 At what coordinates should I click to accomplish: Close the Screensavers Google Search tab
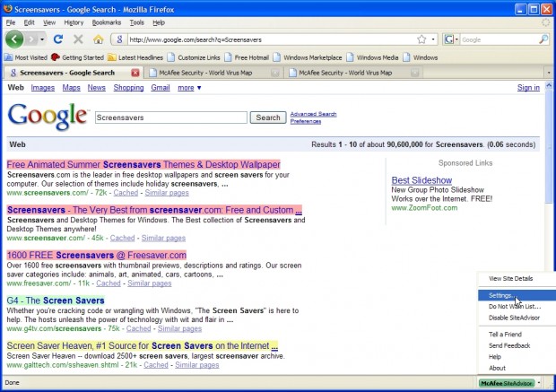coord(135,73)
